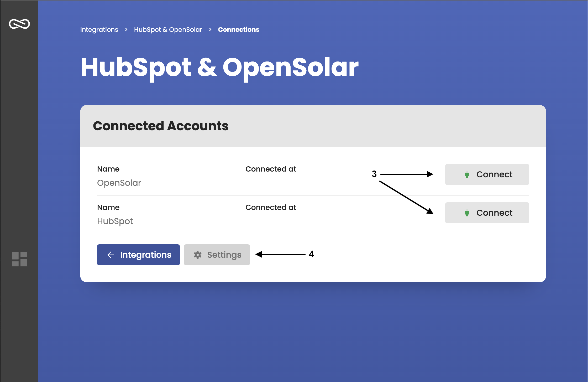
Task: Go back using the blue Integrations button
Action: [138, 255]
